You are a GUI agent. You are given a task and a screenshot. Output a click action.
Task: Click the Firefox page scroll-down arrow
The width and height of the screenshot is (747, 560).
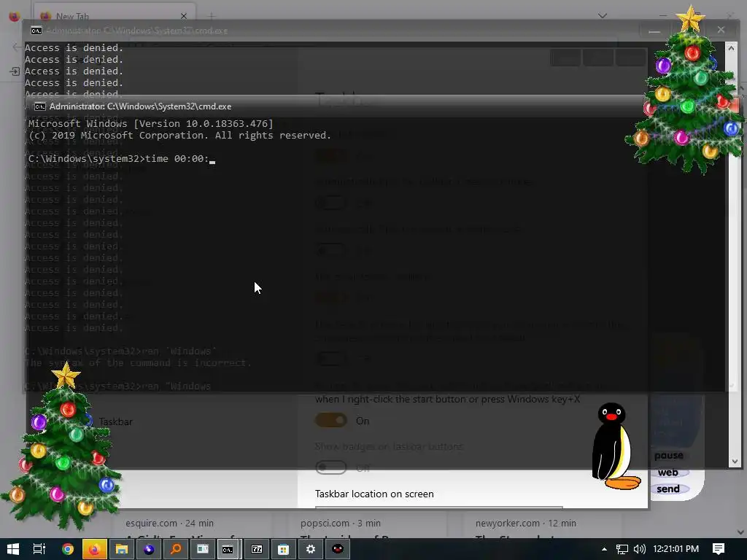pos(741,532)
